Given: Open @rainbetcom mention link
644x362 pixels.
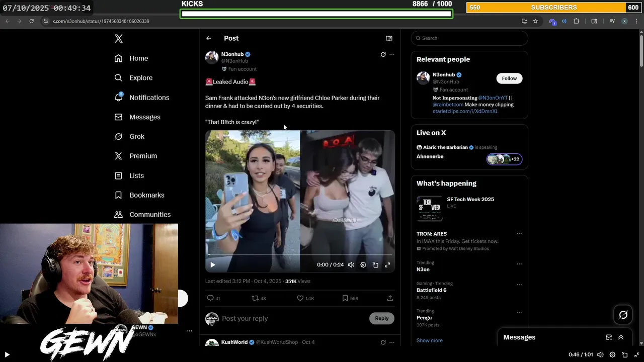Looking at the screenshot, I should (x=448, y=105).
